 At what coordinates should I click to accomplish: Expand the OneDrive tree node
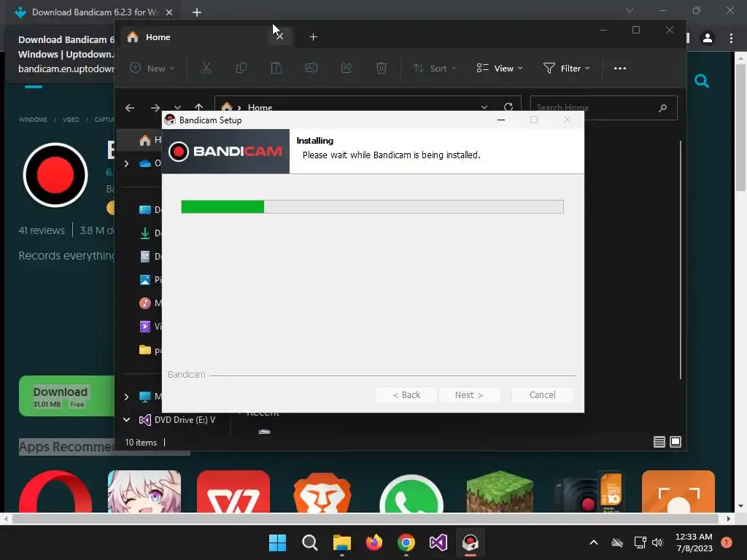click(126, 163)
